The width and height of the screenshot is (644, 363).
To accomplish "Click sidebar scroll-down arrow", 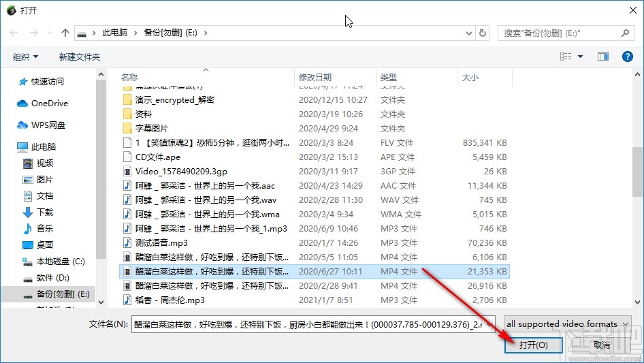I will (x=101, y=302).
